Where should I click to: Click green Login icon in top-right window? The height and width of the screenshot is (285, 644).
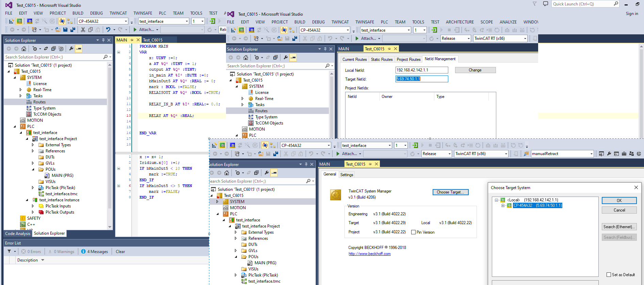pos(434,30)
